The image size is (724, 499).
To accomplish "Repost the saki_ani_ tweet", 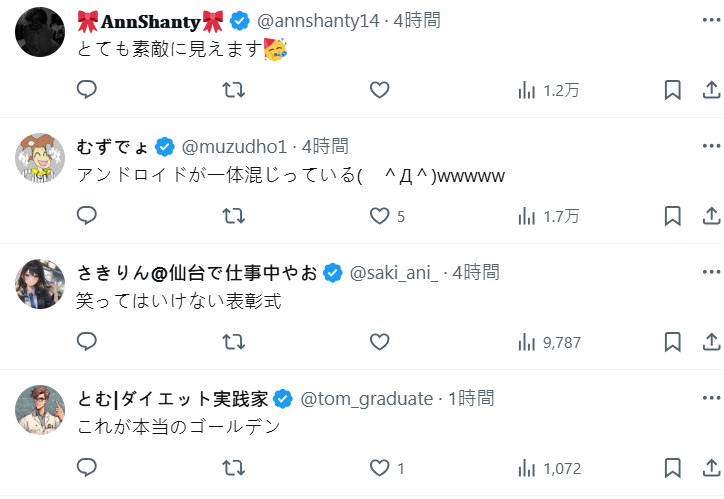I will [233, 342].
